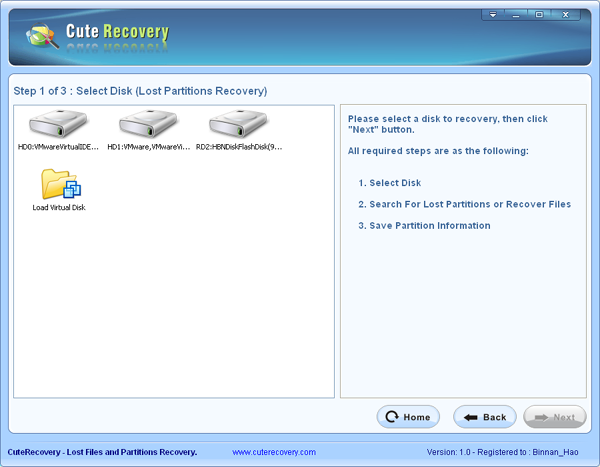Open the Load Virtual Disk folder icon
600x467 pixels.
61,184
